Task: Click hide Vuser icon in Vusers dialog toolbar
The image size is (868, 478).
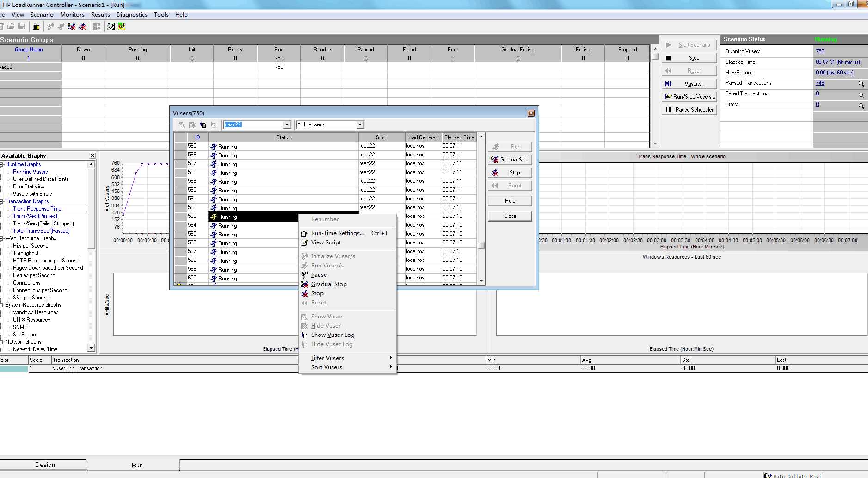Action: pyautogui.click(x=192, y=125)
